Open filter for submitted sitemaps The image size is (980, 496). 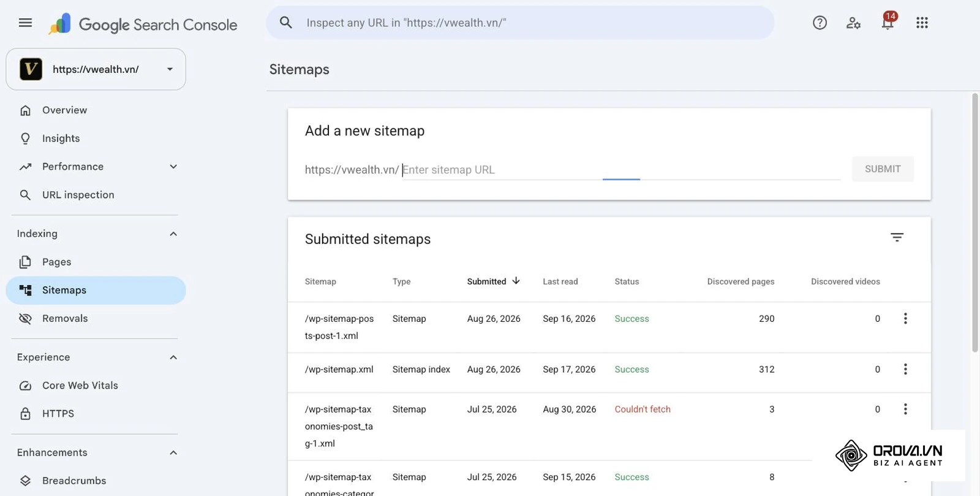tap(897, 237)
